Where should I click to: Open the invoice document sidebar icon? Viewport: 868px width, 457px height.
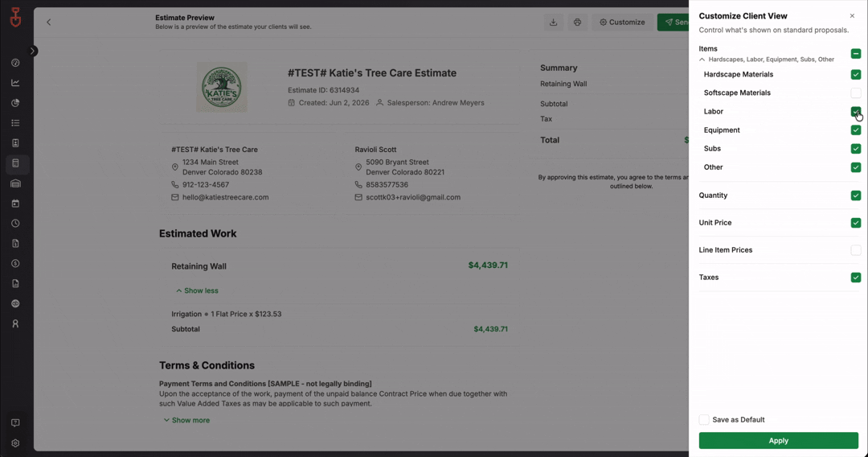[15, 243]
